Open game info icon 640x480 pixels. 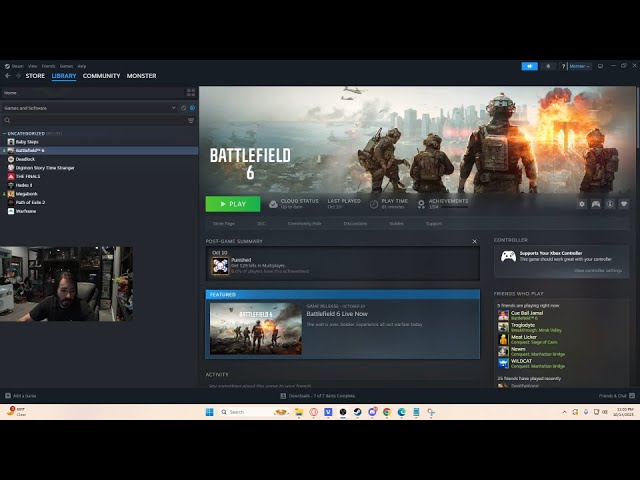click(610, 204)
